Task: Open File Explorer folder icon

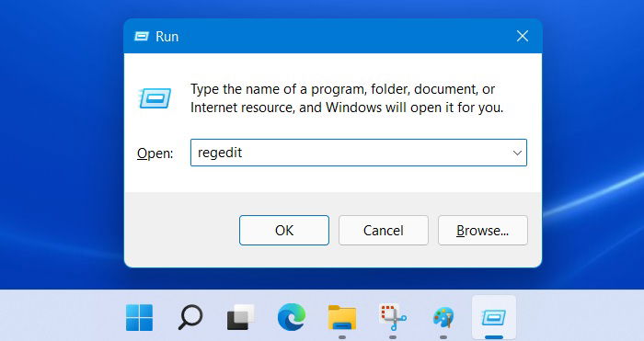Action: 341,317
